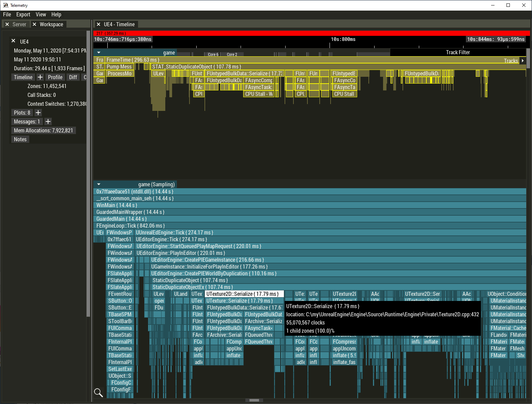Expand the Tracks arrow menu
Screen dimensions: 532x404
click(x=522, y=61)
